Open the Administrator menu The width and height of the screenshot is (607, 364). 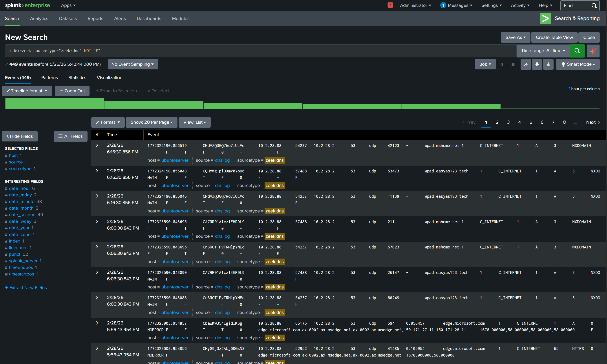pos(415,5)
